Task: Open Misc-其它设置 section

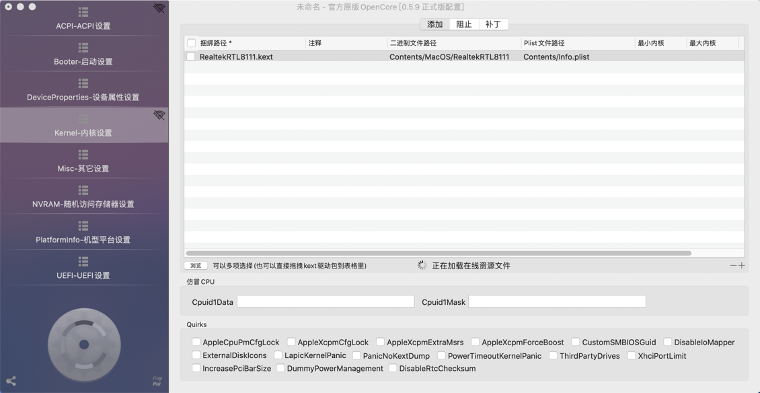Action: click(83, 169)
